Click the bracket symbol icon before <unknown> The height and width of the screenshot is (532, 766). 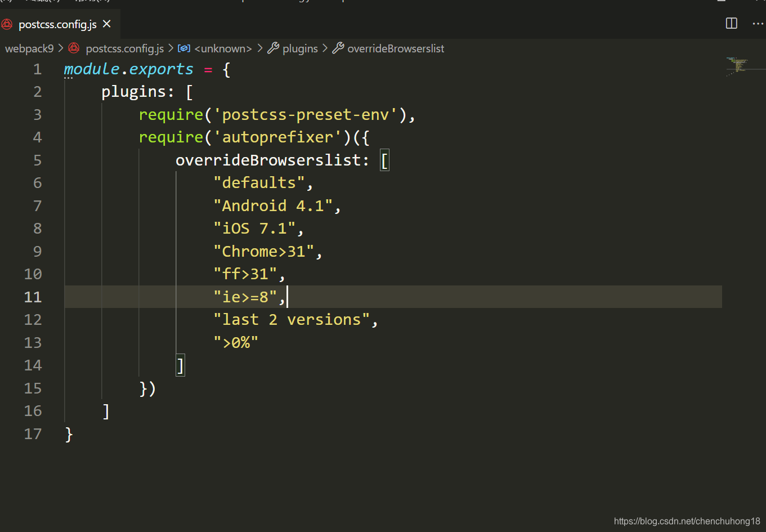[x=184, y=48]
